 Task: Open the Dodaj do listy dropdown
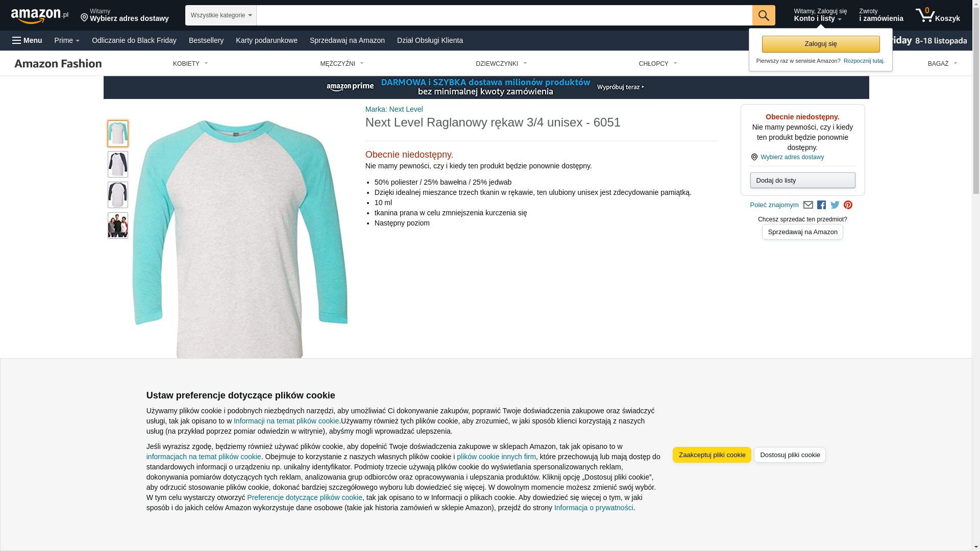coord(802,181)
